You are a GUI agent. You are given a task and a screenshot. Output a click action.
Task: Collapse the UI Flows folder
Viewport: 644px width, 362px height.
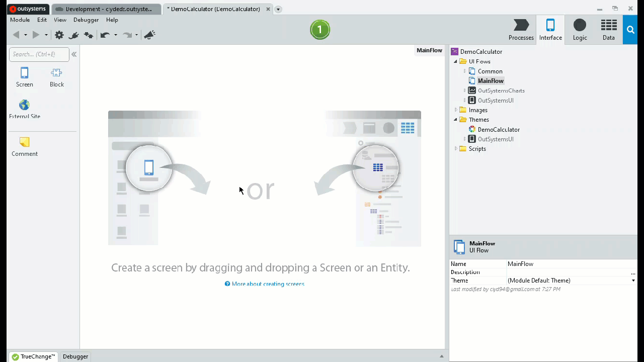coord(456,61)
